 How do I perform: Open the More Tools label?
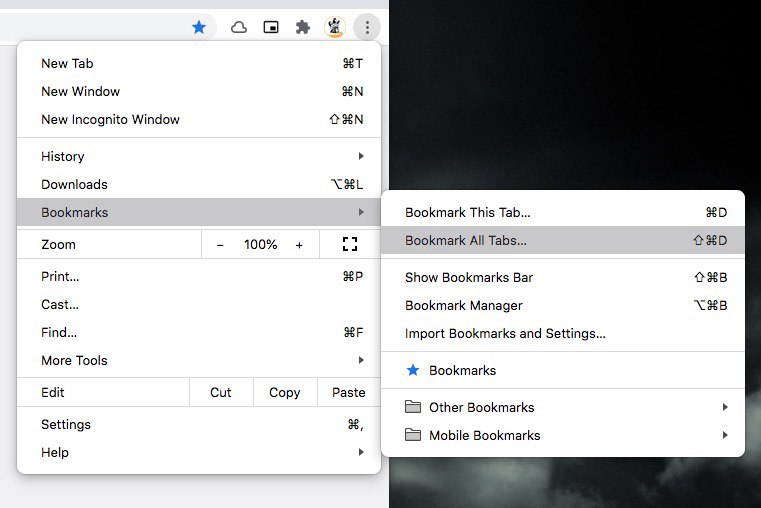click(x=74, y=361)
